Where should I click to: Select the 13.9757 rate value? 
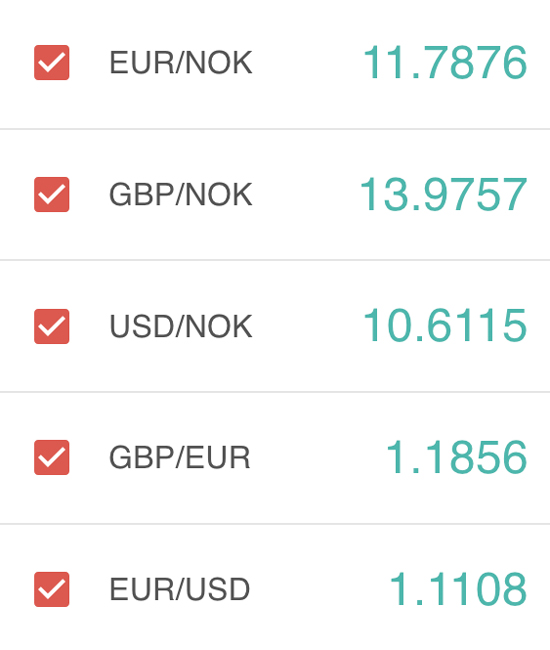[443, 194]
